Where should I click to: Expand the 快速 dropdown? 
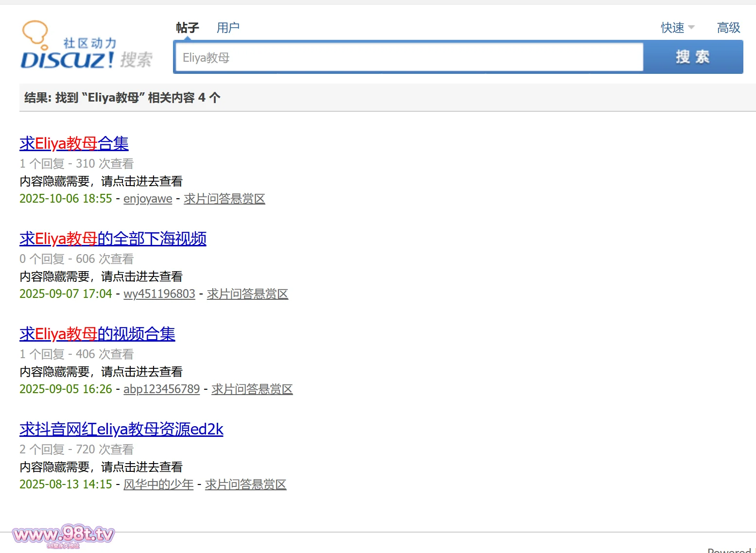[677, 28]
